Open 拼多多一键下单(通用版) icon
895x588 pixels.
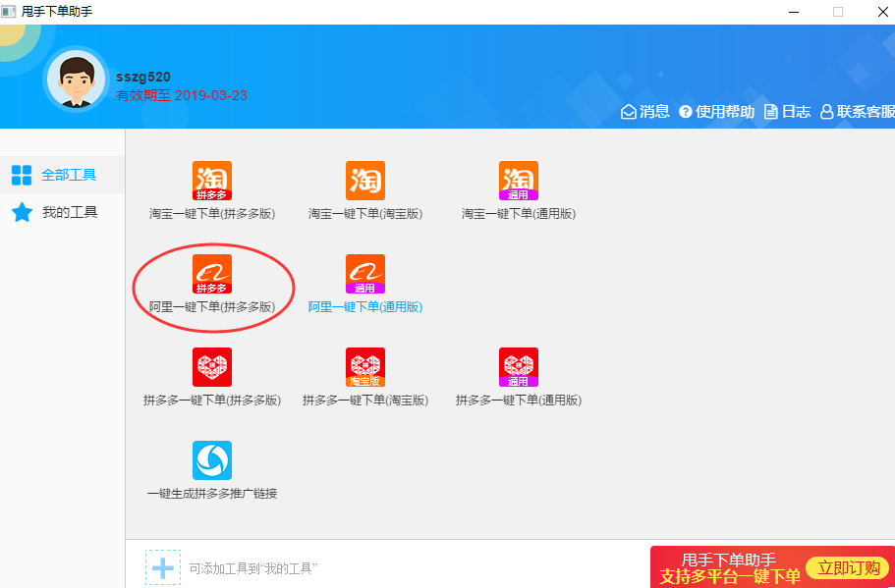tap(519, 367)
